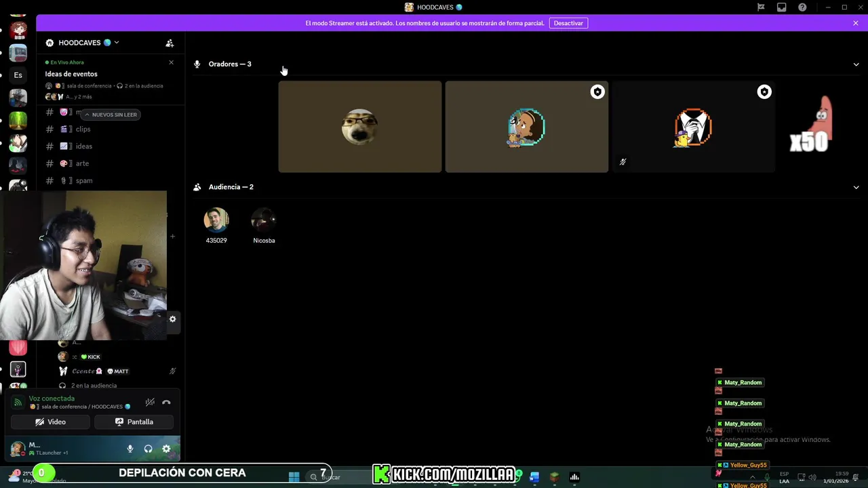Click the Ccente MATT voice participant

[115, 371]
